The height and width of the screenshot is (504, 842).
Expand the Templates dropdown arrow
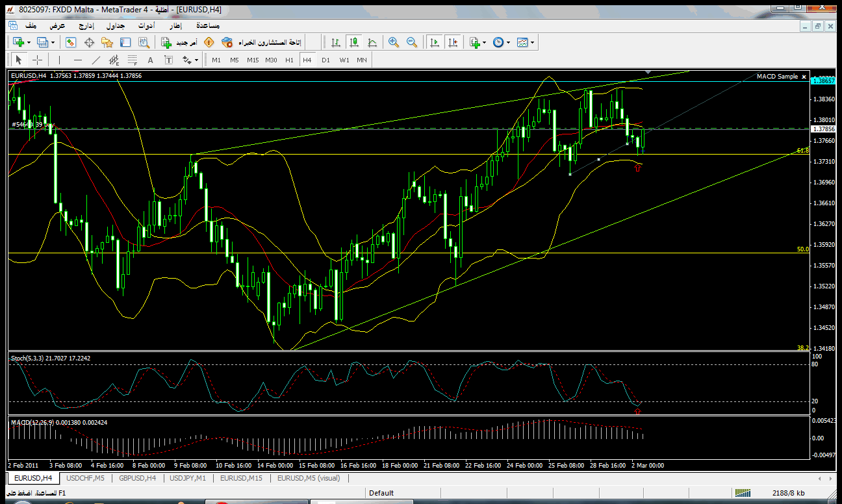coord(533,42)
